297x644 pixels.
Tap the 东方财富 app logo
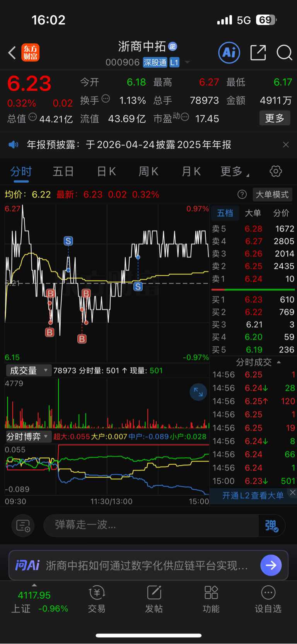click(31, 53)
